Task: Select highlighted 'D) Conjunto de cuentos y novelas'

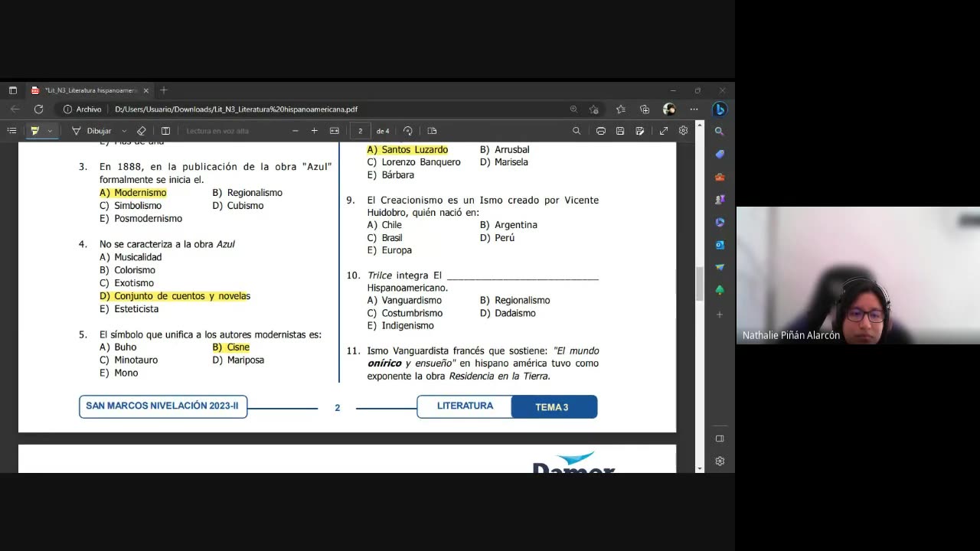Action: [x=175, y=296]
